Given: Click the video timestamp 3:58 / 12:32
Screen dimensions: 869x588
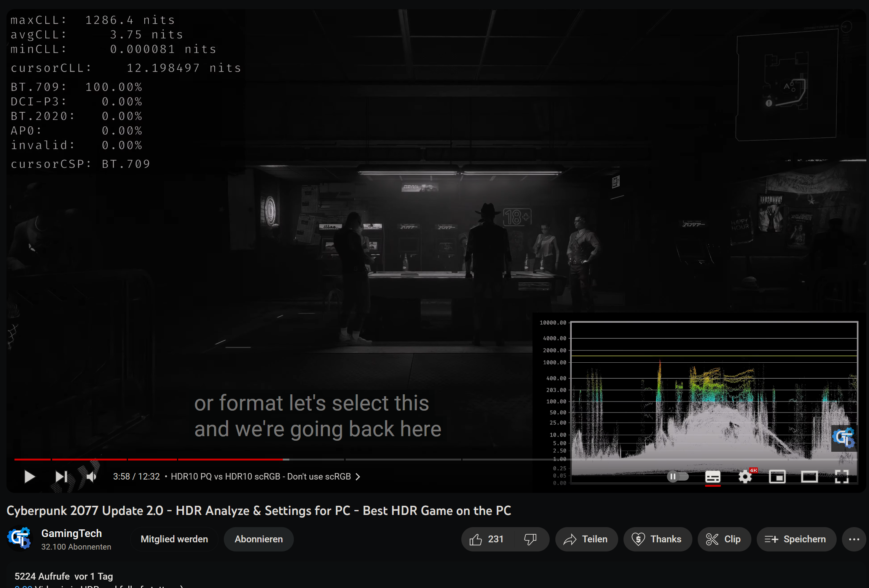Looking at the screenshot, I should pos(136,476).
